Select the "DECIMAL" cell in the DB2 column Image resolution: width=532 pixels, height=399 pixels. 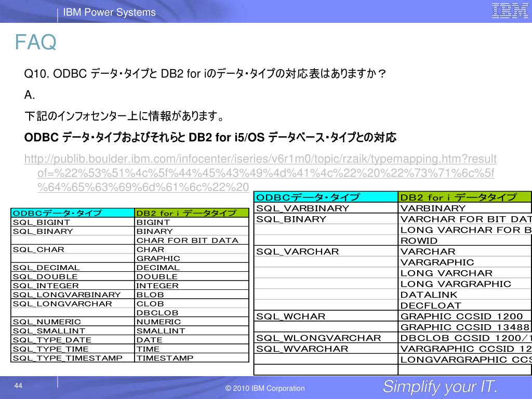click(192, 268)
